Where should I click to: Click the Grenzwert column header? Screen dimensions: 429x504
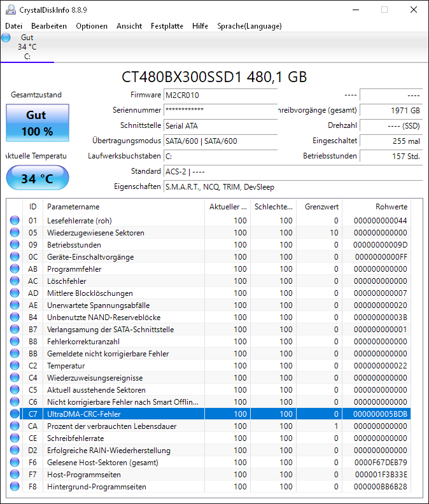tap(320, 207)
